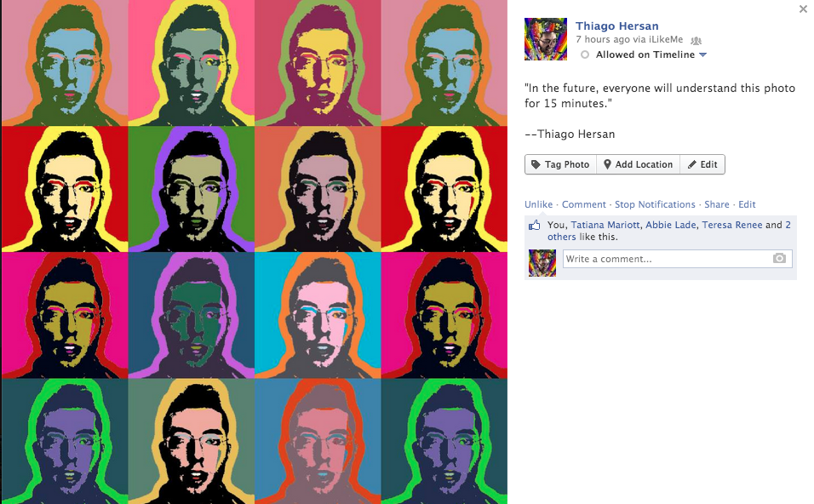Open Thiago Hersan's profile picture
Screen dimensions: 814x504
coord(546,39)
